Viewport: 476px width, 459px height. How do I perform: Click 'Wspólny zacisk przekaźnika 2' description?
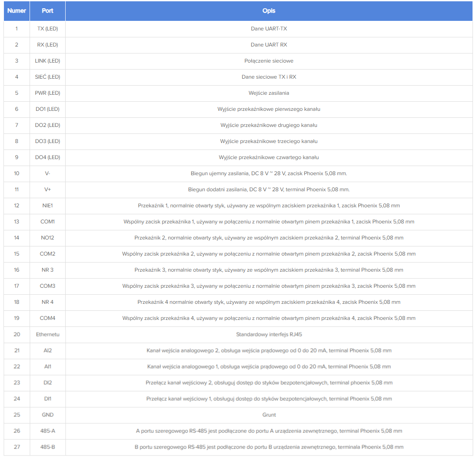269,254
